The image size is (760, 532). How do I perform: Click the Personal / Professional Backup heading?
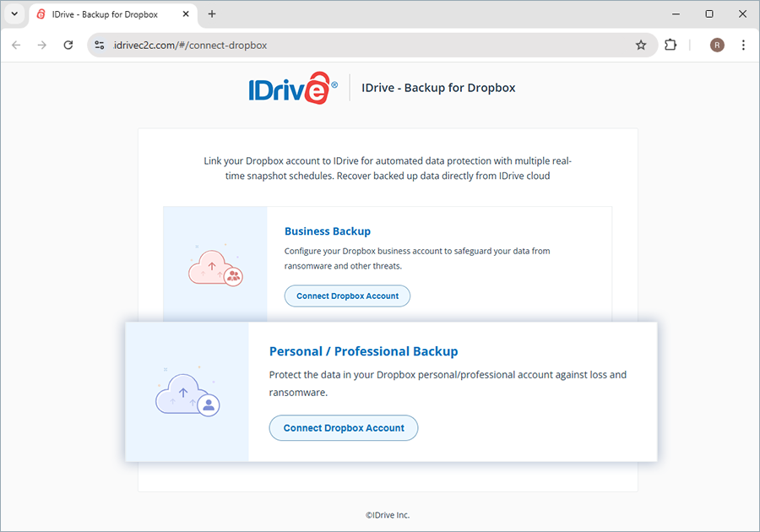point(363,351)
